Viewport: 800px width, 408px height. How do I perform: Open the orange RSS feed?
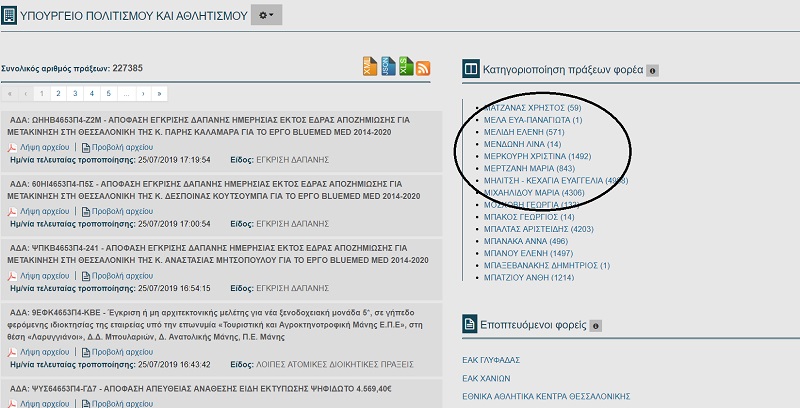point(423,68)
